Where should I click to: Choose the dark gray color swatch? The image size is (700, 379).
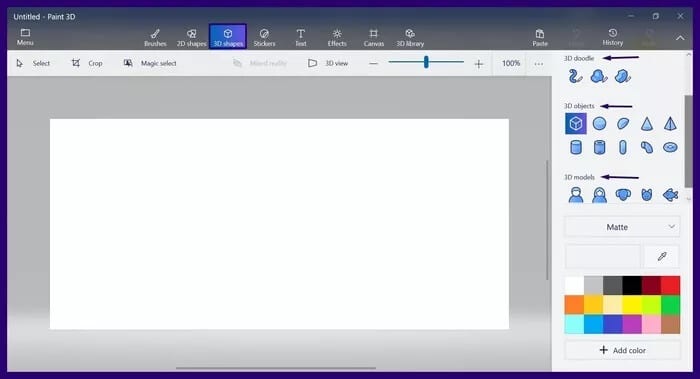pos(612,286)
